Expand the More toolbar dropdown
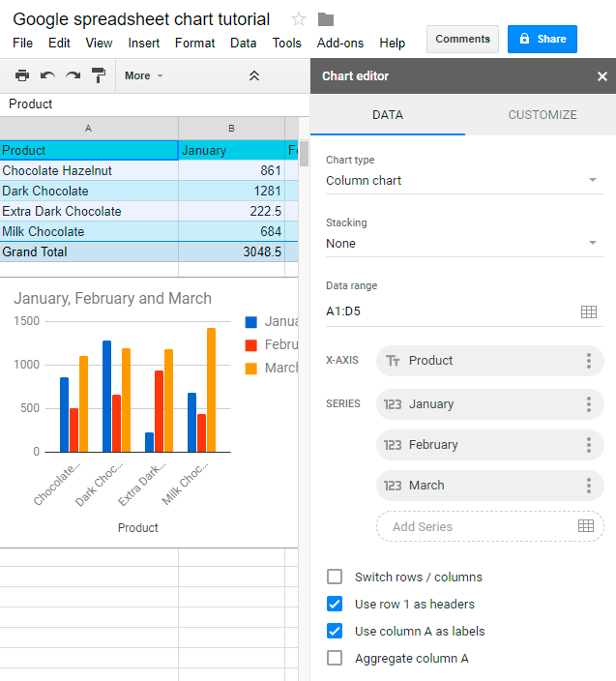The image size is (616, 681). pyautogui.click(x=144, y=75)
